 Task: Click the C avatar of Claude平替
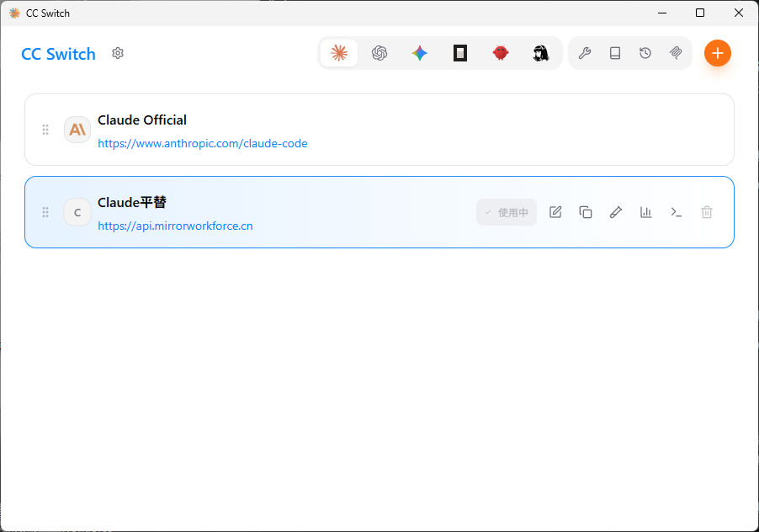coord(77,212)
